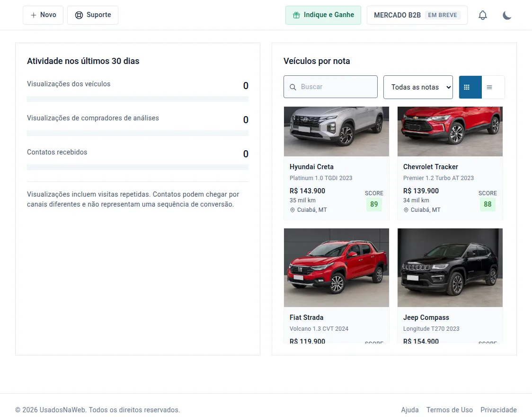
Task: Click the score badge 88
Action: [x=488, y=204]
